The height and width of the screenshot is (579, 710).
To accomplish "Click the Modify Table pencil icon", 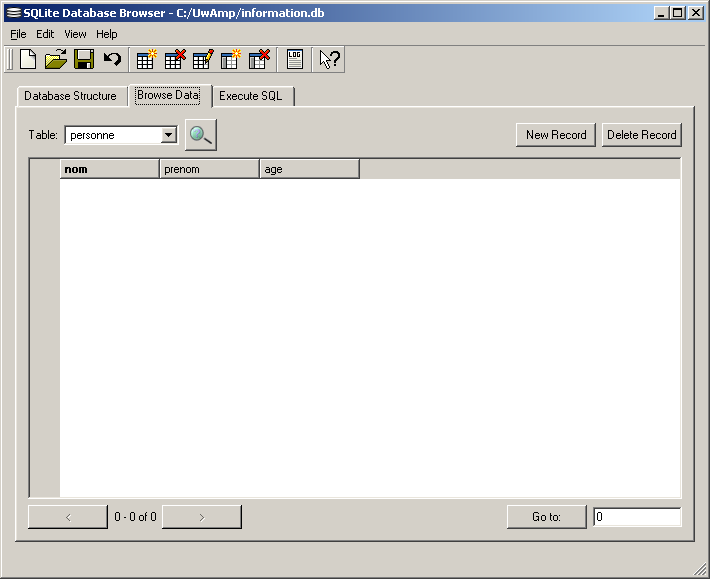I will tap(203, 60).
